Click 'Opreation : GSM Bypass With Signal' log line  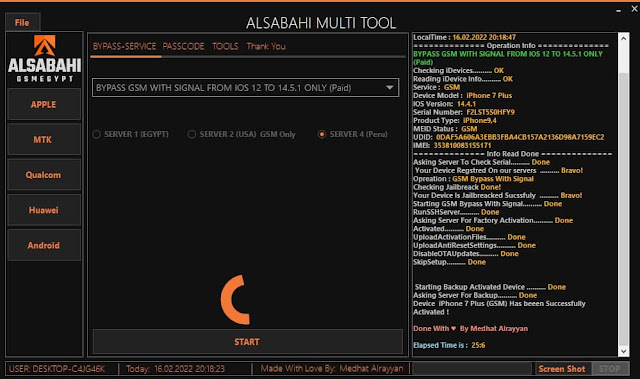click(x=473, y=179)
